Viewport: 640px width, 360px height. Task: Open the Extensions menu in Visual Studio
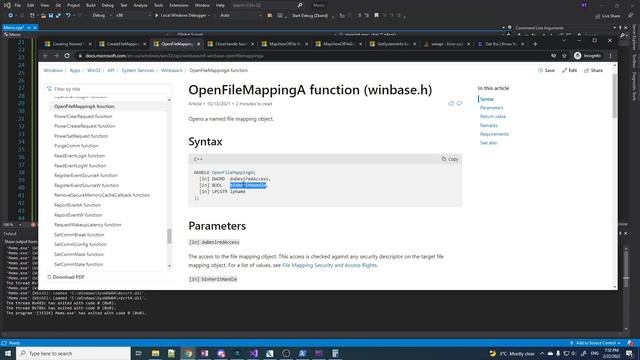tap(179, 5)
